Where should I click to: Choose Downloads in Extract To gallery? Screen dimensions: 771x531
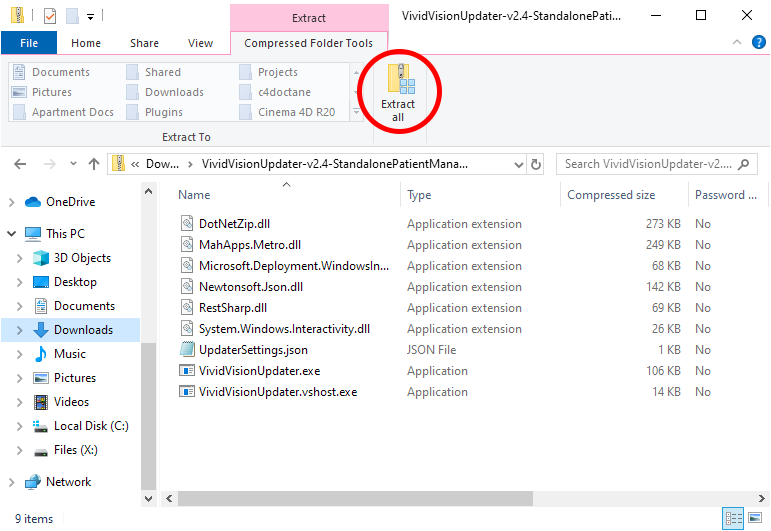(x=165, y=92)
